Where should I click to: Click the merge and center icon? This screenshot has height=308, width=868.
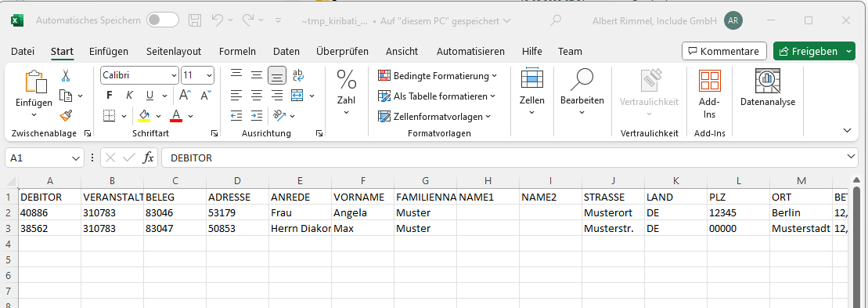[297, 96]
